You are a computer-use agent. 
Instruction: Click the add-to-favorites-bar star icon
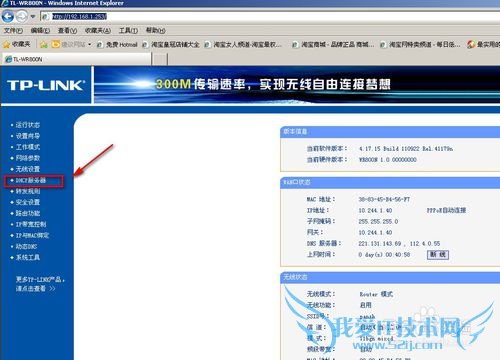(44, 44)
